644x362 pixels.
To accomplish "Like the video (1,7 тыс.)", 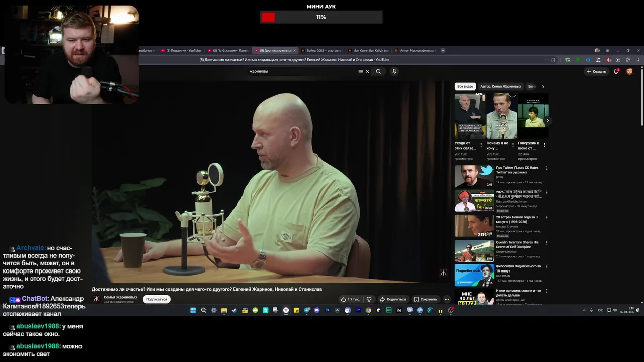I will coord(350,299).
